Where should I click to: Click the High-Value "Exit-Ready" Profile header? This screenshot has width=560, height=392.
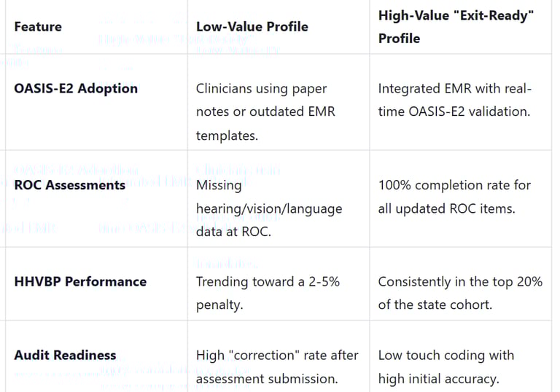(456, 27)
